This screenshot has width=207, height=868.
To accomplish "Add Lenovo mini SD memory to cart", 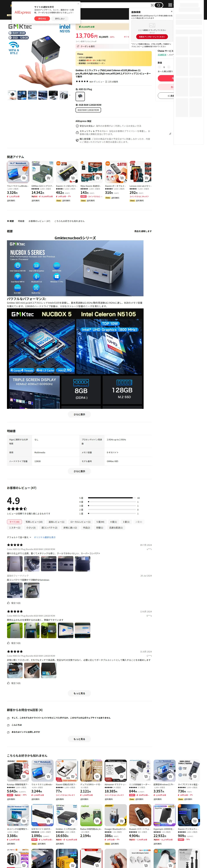I will pos(147,178).
